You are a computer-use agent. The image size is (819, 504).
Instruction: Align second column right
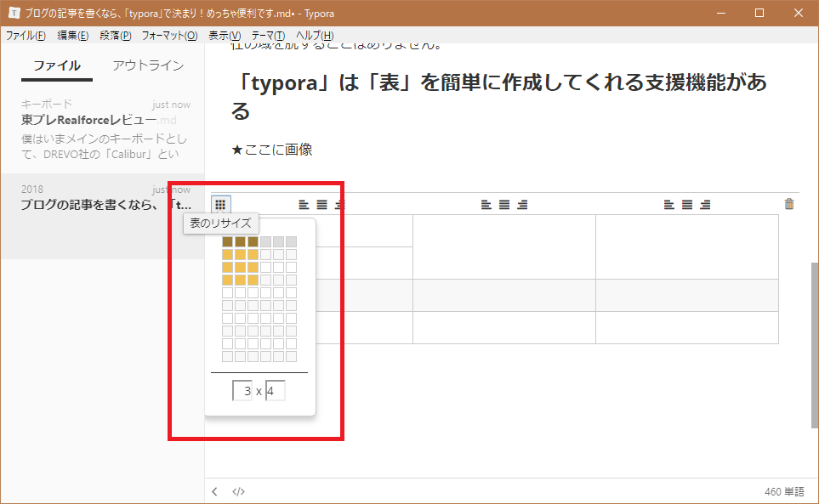522,205
